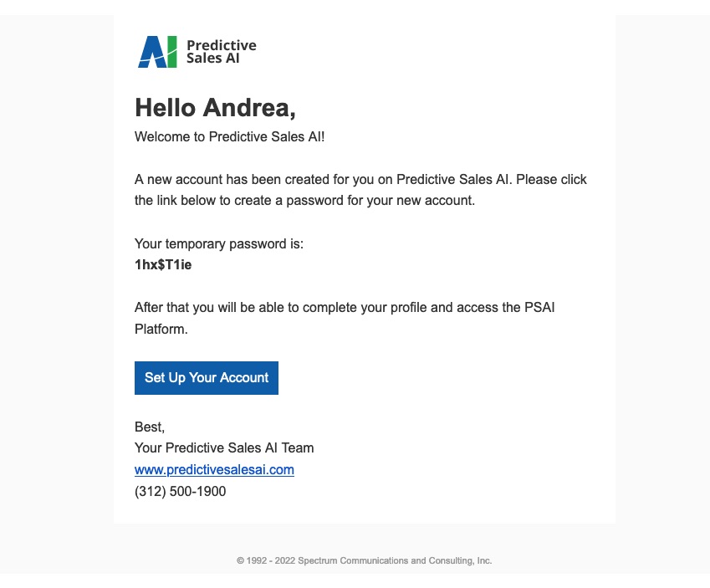The width and height of the screenshot is (710, 588).
Task: Click the copyright symbol in the footer
Action: pos(240,560)
